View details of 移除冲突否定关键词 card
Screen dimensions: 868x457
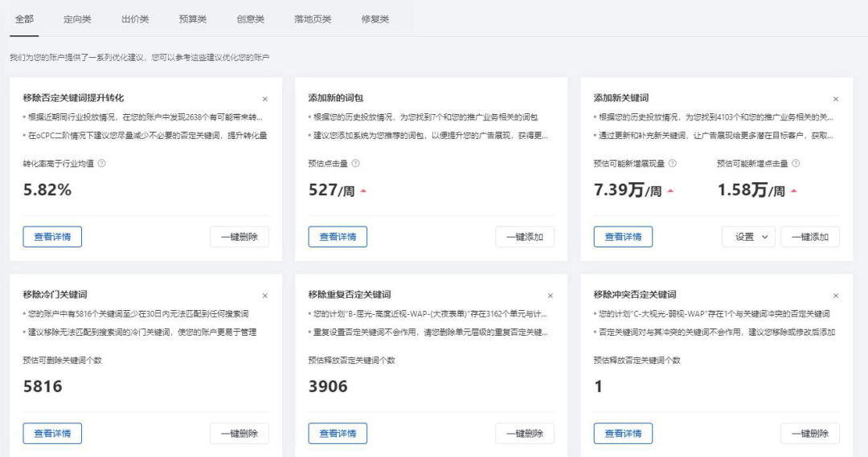624,433
